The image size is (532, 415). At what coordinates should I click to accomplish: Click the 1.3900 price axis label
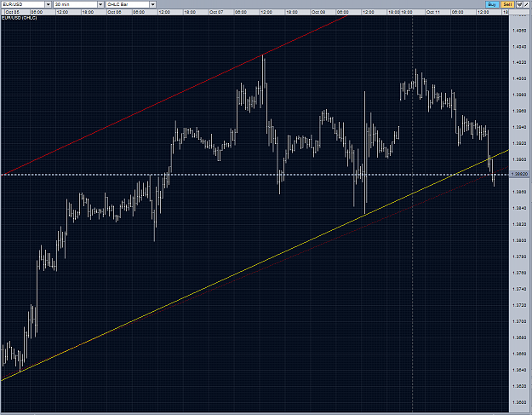click(x=519, y=159)
